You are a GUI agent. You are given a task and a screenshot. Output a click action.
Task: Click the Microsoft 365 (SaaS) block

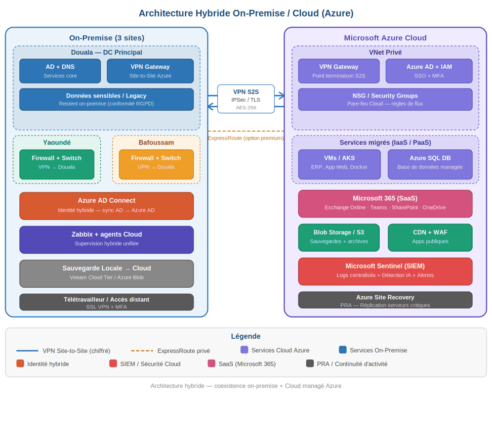tap(385, 203)
